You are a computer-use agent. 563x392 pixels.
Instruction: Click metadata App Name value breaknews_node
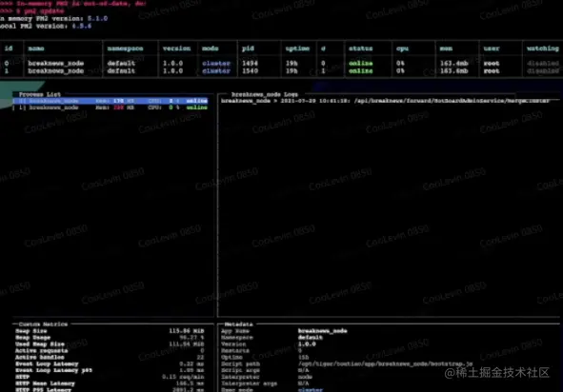[x=322, y=331]
